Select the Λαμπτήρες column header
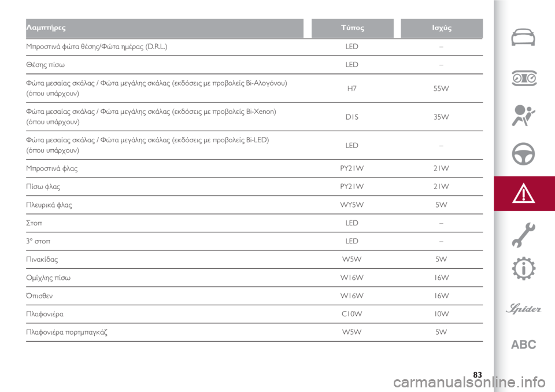555x392 pixels. click(x=165, y=28)
